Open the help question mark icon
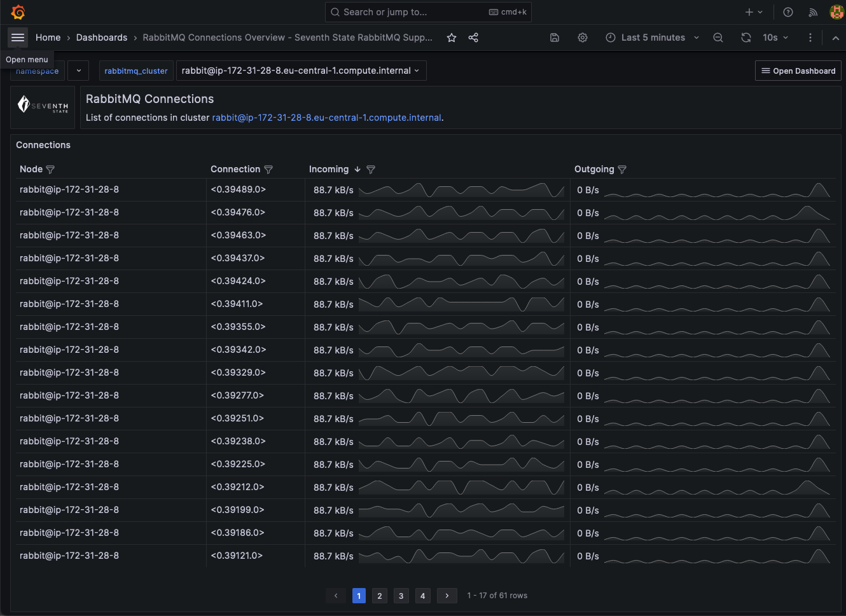The height and width of the screenshot is (616, 846). [x=788, y=12]
